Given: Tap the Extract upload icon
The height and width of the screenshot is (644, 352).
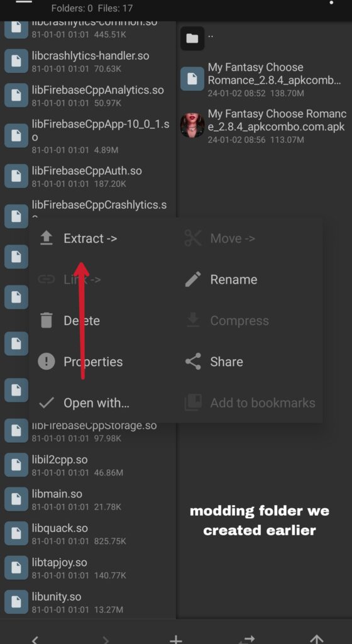Looking at the screenshot, I should pos(47,238).
